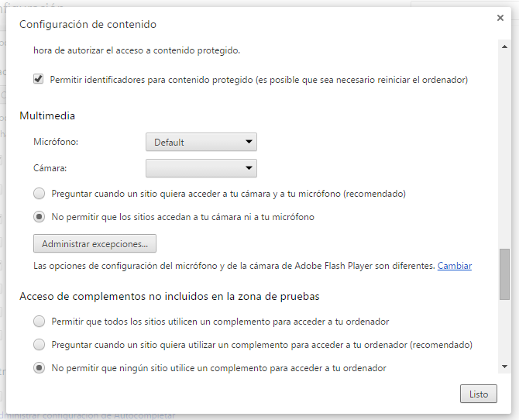The height and width of the screenshot is (420, 519).
Task: Select No permitir que ningún sitio utilice un complemento
Action: click(x=40, y=368)
